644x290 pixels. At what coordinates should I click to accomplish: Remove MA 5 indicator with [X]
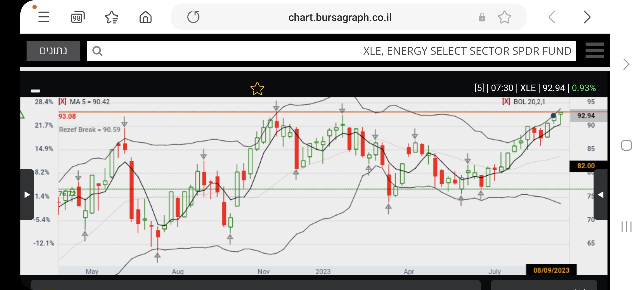coord(62,102)
